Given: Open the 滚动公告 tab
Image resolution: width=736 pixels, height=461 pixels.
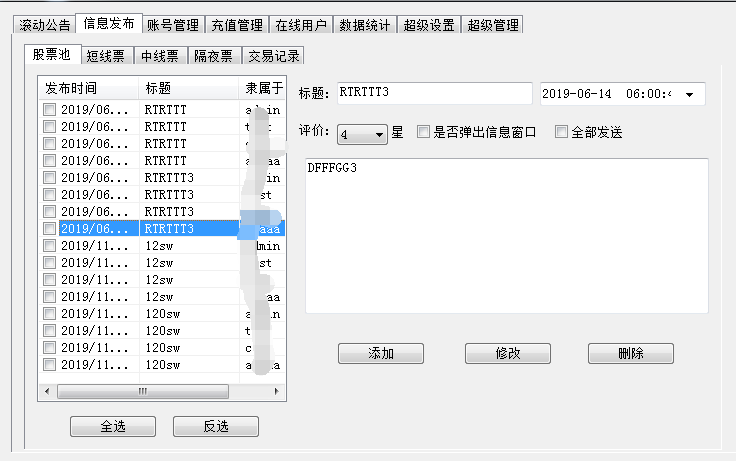Looking at the screenshot, I should click(45, 25).
